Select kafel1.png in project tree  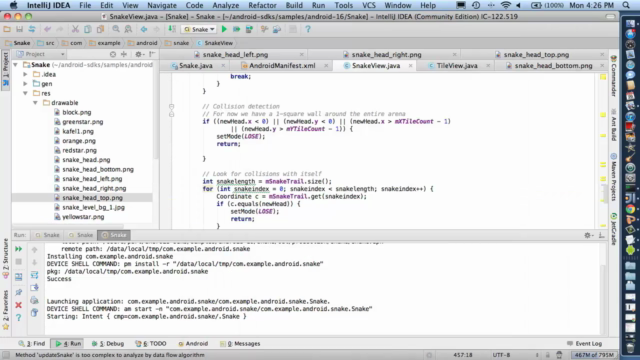(x=78, y=131)
